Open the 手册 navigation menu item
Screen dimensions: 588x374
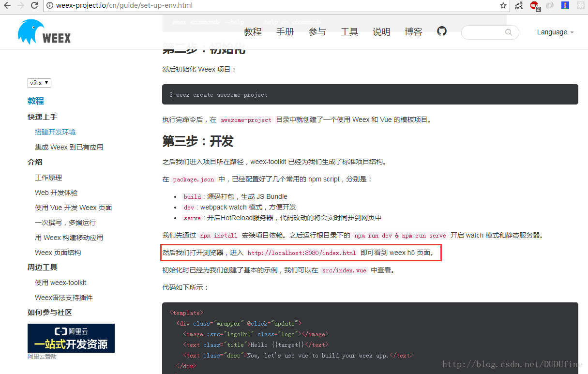click(285, 32)
